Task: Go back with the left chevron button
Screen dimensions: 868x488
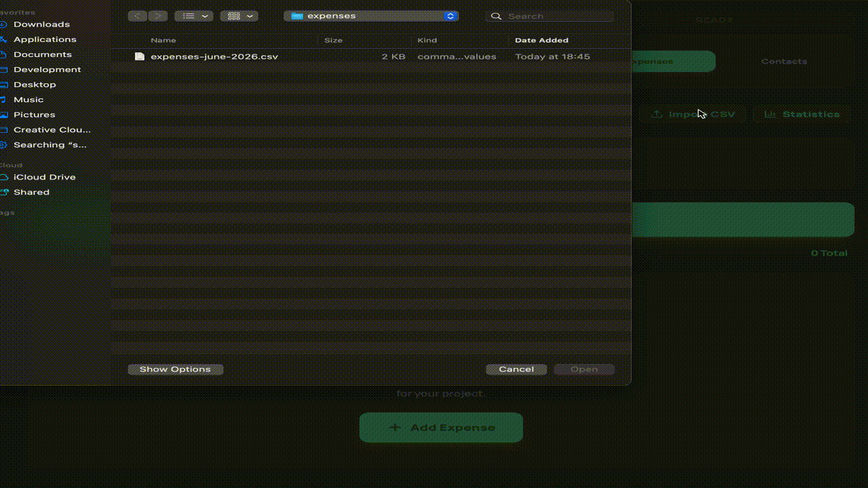Action: [x=138, y=16]
